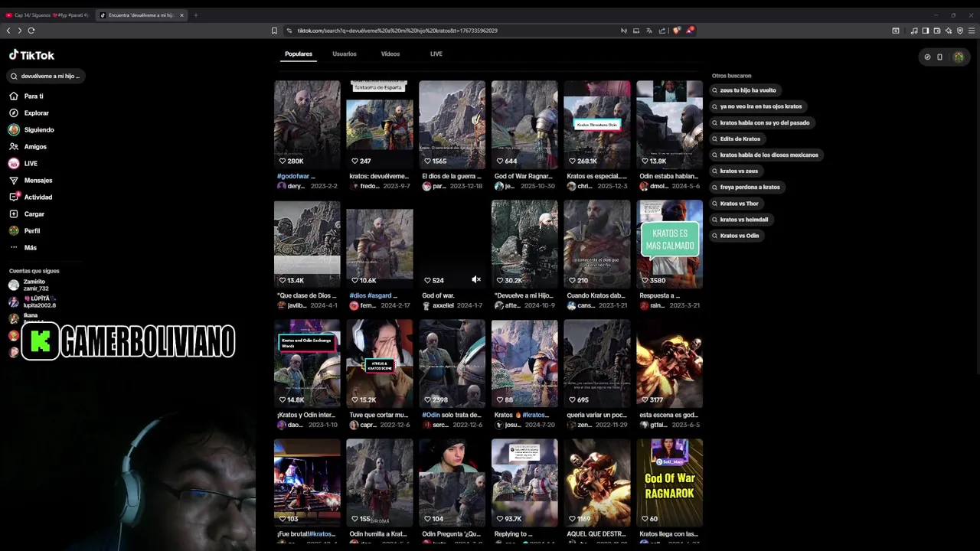Search suggestion zeus tu hijo ha vuelto
Viewport: 980px width, 551px height.
(x=744, y=90)
